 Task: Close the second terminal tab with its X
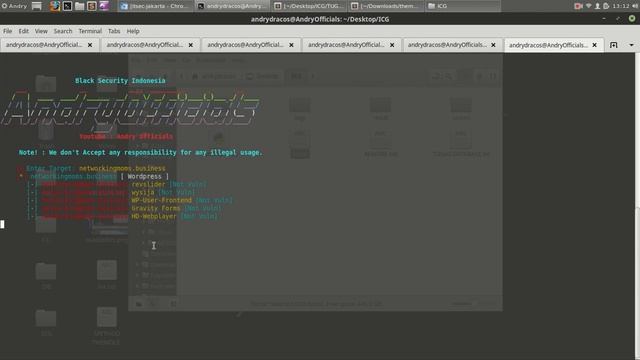(x=191, y=45)
